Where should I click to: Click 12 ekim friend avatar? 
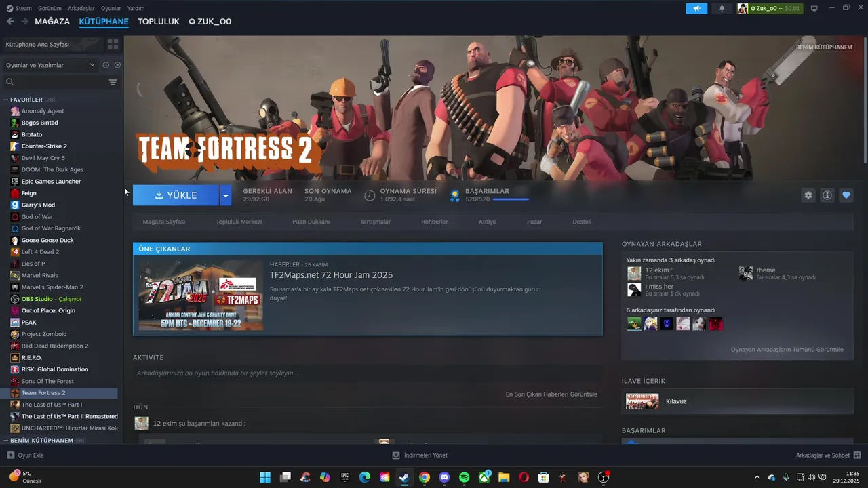(x=634, y=273)
